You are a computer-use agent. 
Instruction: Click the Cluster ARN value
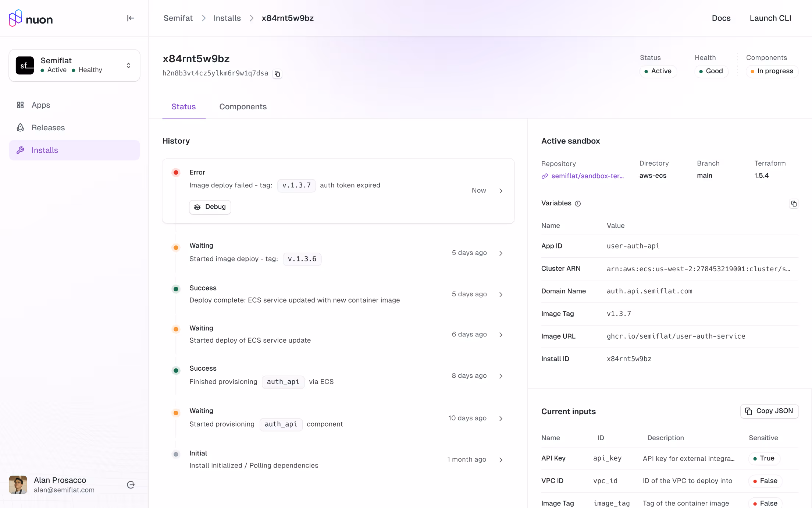click(698, 269)
